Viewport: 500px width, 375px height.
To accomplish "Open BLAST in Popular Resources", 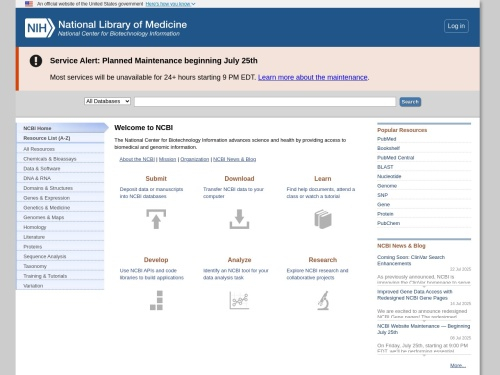I will 385,167.
